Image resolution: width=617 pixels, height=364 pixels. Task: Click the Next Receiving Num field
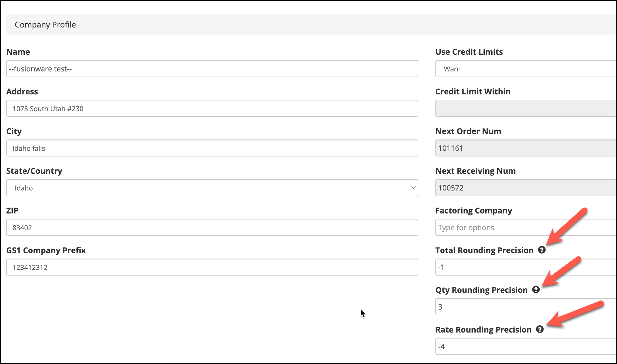tap(526, 188)
